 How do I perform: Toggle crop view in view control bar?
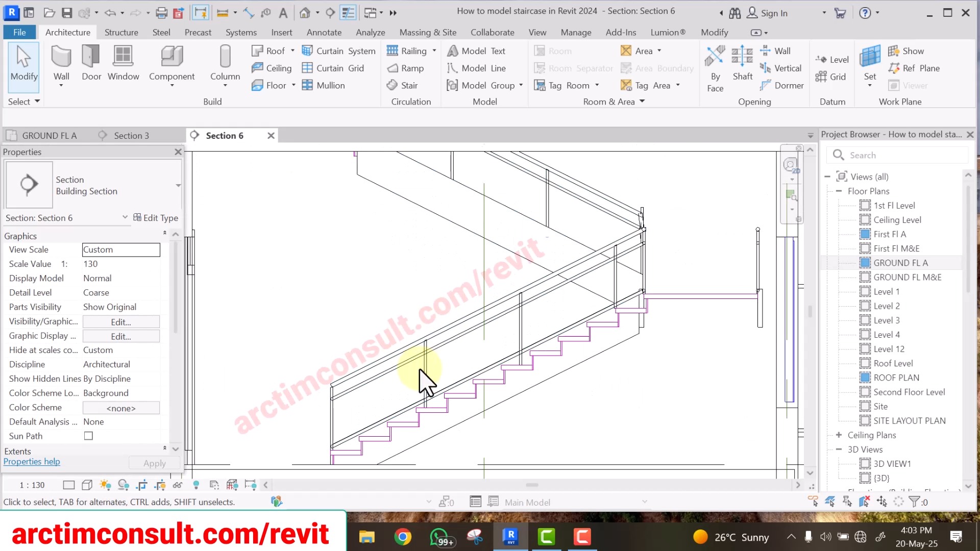(x=141, y=485)
